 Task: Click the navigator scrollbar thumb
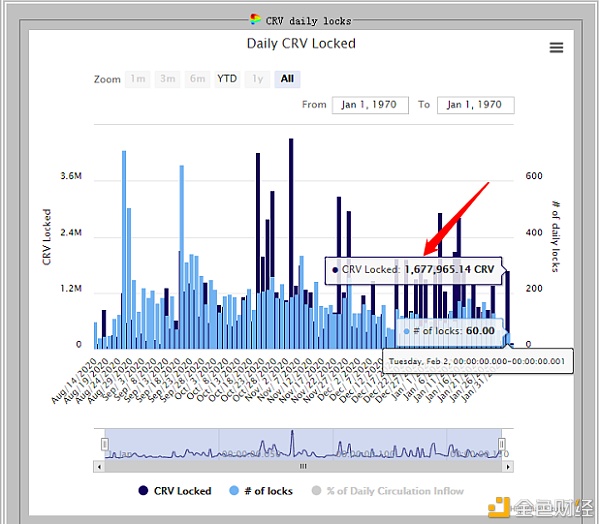(x=303, y=466)
